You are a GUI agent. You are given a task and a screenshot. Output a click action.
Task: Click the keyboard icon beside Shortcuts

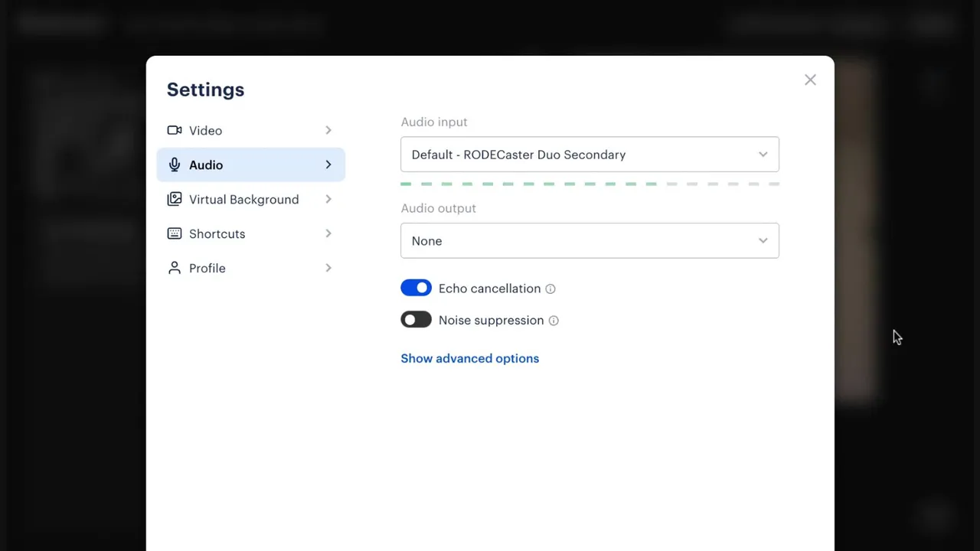coord(175,233)
